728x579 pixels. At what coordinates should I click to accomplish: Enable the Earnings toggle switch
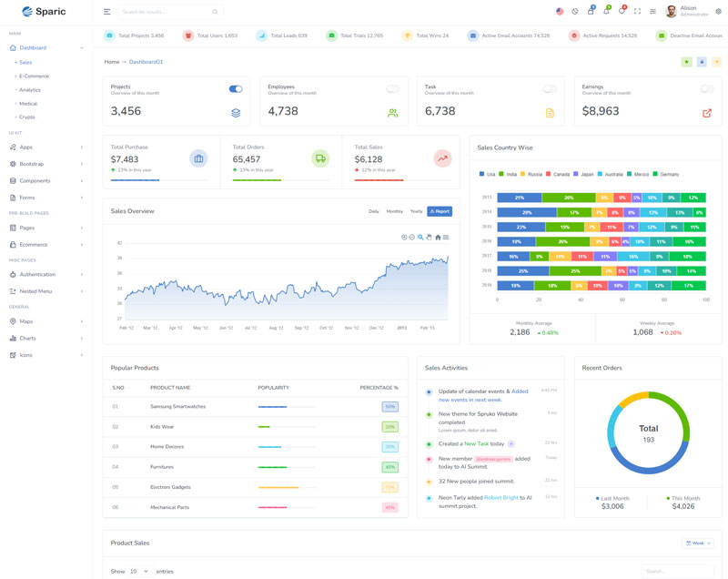pos(707,89)
